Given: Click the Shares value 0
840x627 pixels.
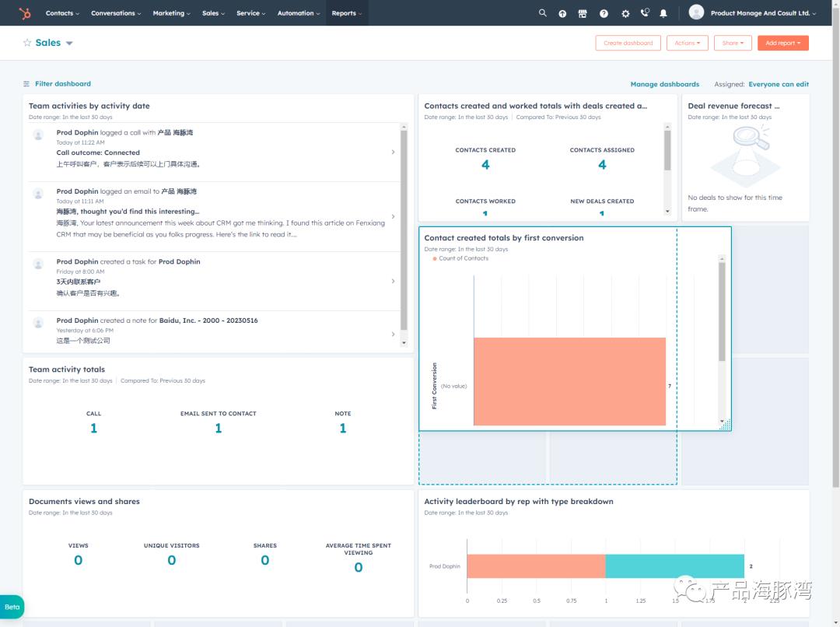Looking at the screenshot, I should tap(265, 560).
